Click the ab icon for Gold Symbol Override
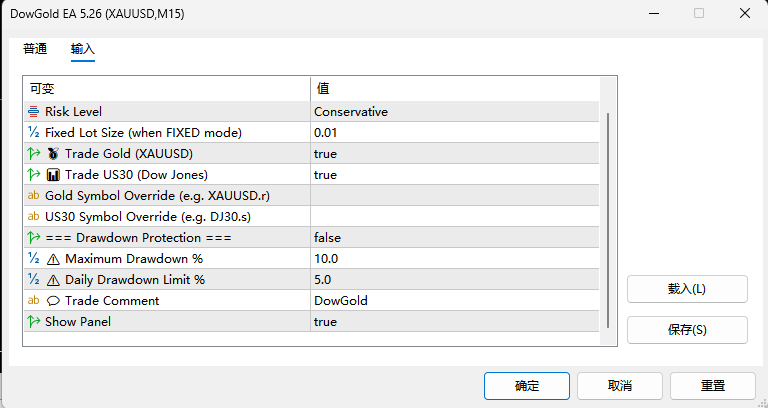The width and height of the screenshot is (768, 408). 33,195
